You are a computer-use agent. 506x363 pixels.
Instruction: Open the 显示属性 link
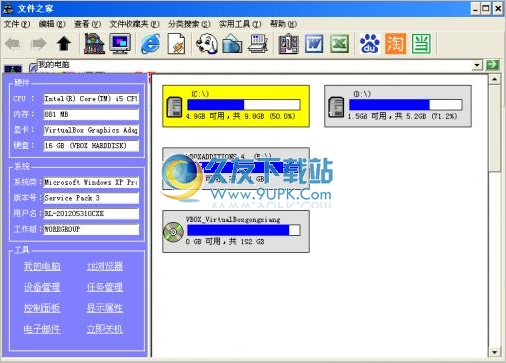point(105,308)
